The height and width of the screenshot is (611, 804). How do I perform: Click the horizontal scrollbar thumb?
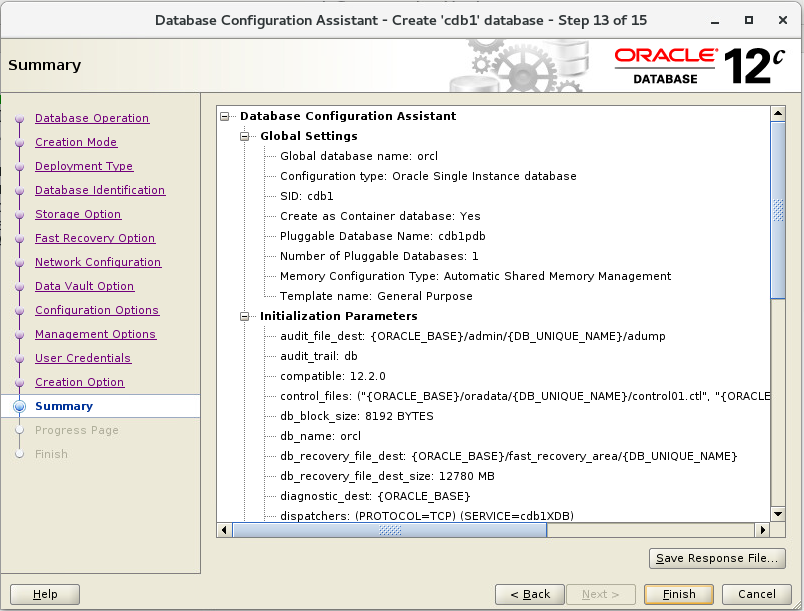(390, 530)
